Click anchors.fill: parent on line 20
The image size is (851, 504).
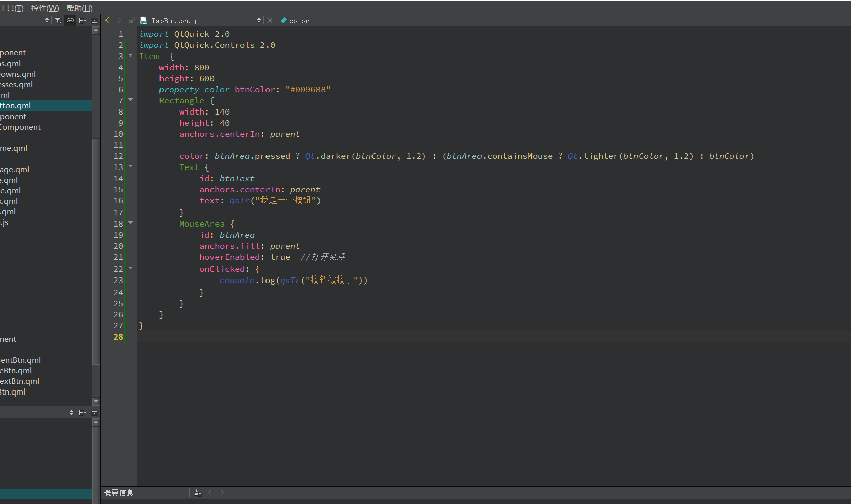tap(250, 246)
